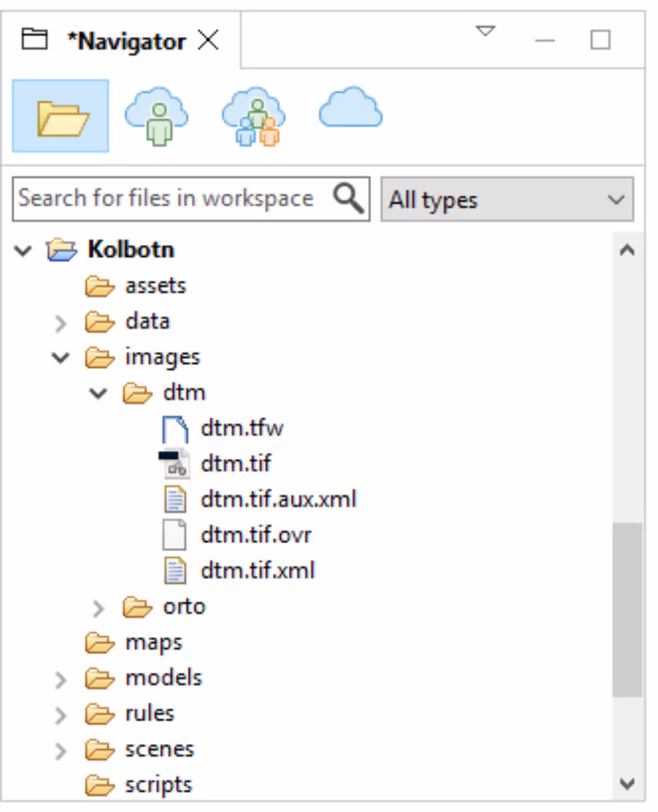Expand the data folder

click(61, 323)
